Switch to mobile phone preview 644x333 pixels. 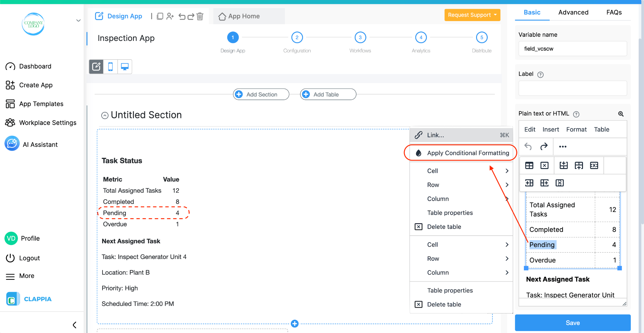[x=110, y=67]
